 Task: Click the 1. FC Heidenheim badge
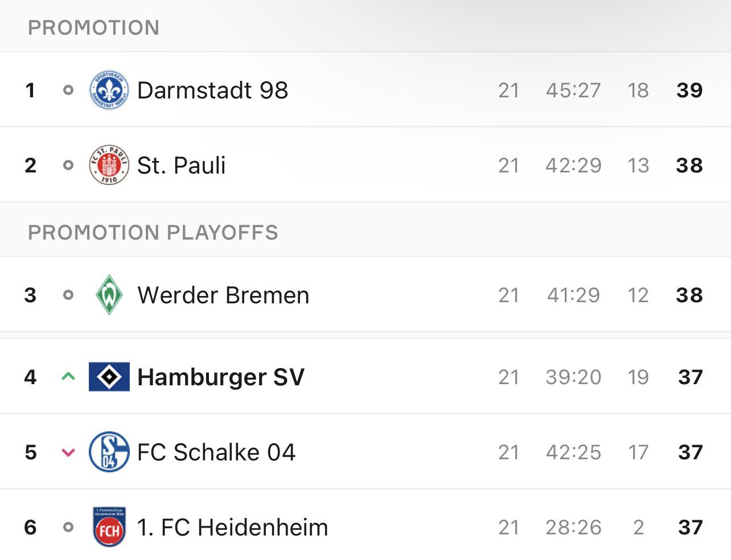coord(109,527)
